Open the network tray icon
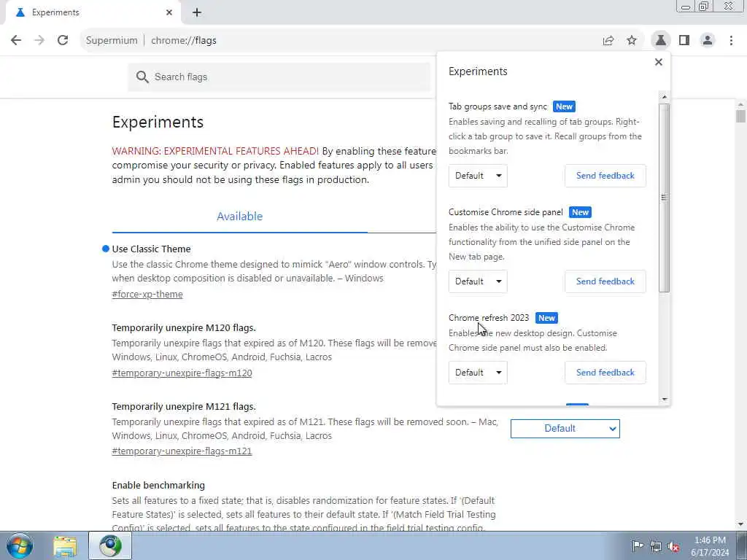The image size is (747, 560). click(x=656, y=546)
